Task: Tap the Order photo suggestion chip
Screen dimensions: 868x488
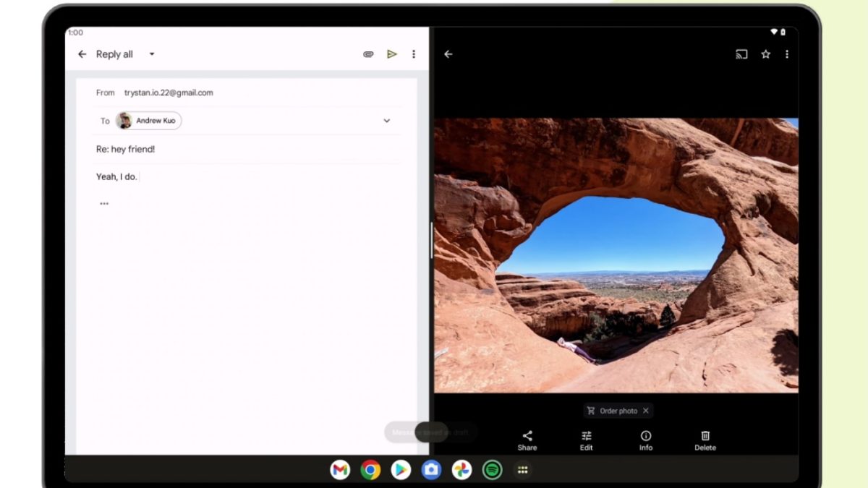Action: point(612,411)
